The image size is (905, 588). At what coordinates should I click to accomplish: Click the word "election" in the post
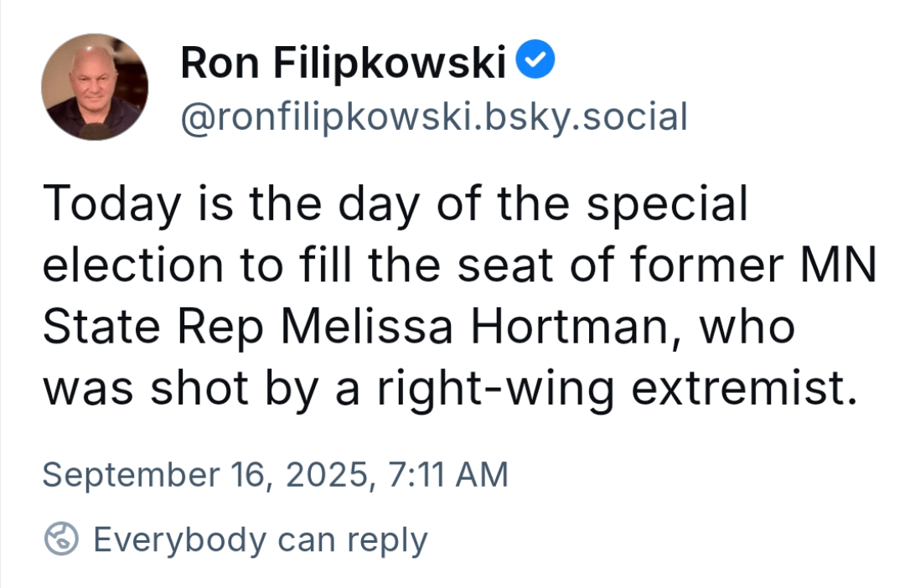133,265
